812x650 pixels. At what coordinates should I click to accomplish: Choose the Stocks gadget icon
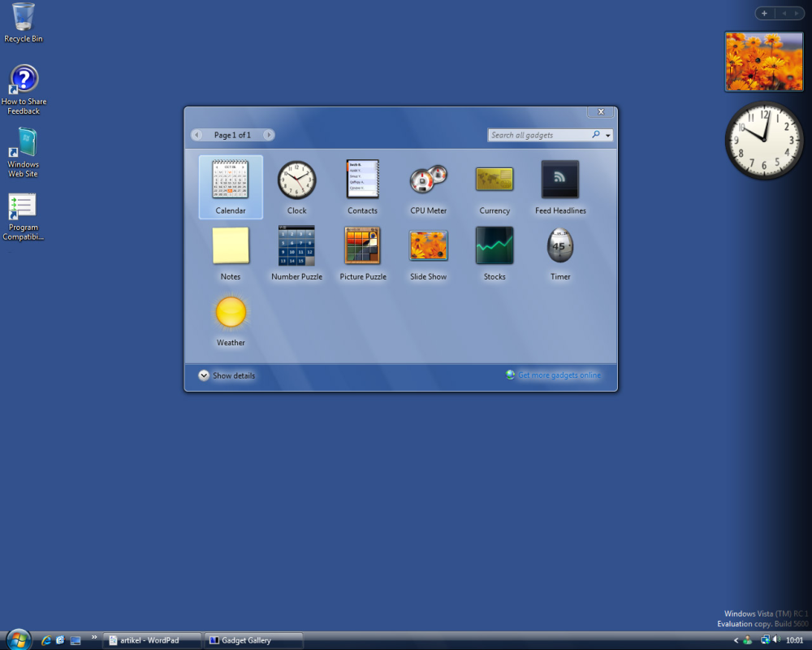click(495, 245)
